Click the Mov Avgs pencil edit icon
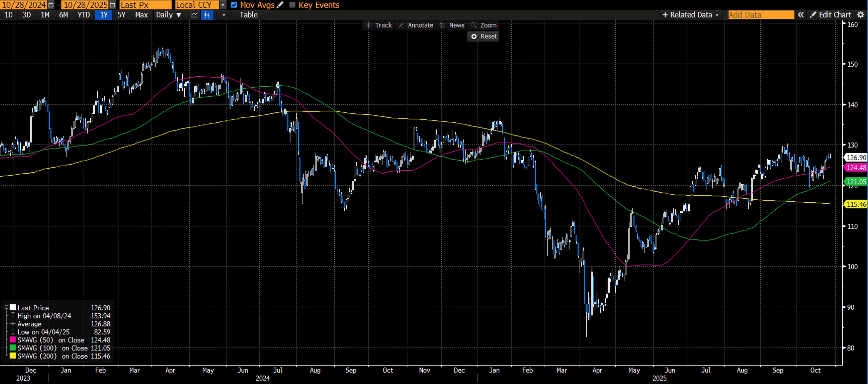 coord(280,5)
